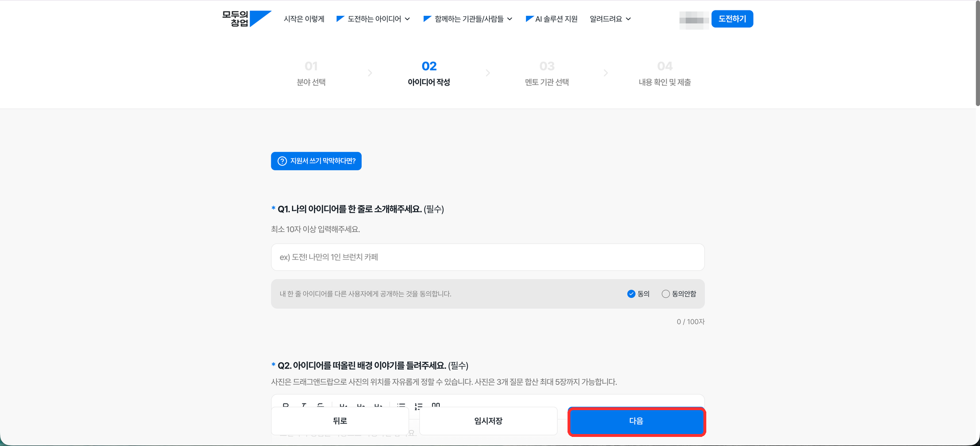Select the 동의안함 radio option

coord(679,294)
